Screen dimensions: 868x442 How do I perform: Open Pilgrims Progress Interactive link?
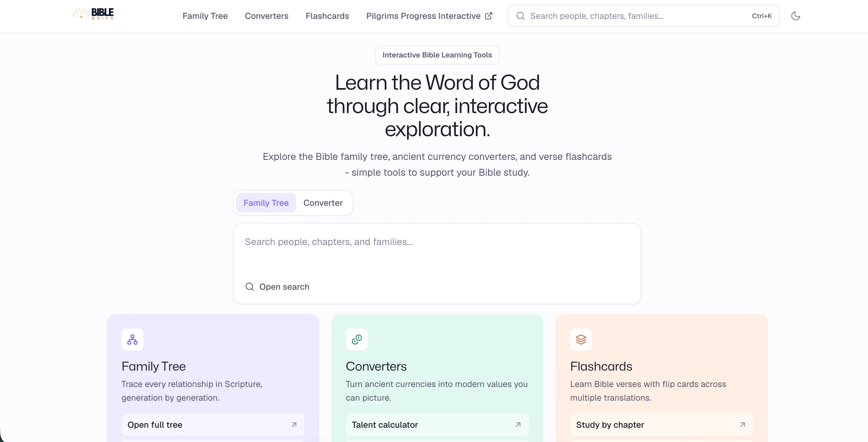tap(429, 16)
